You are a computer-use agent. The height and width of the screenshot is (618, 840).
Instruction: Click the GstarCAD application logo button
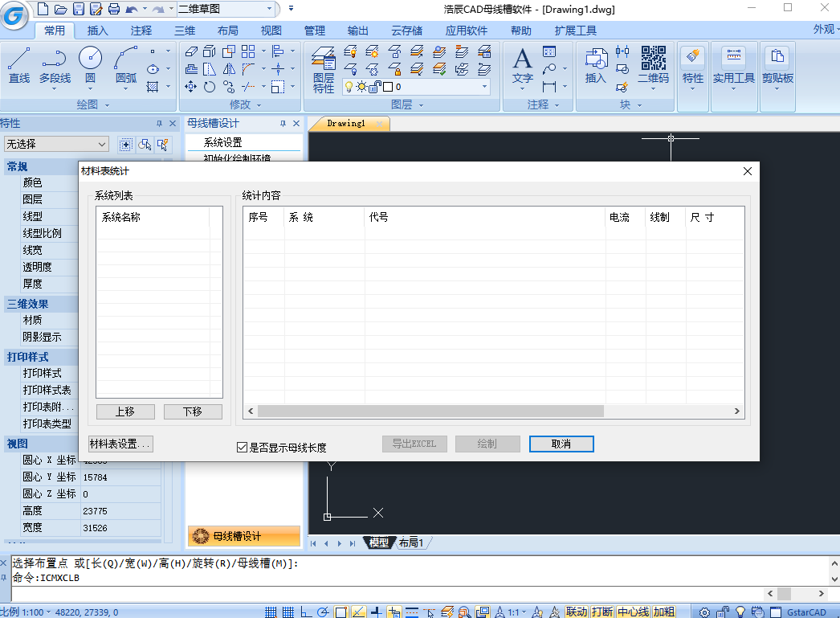[14, 14]
